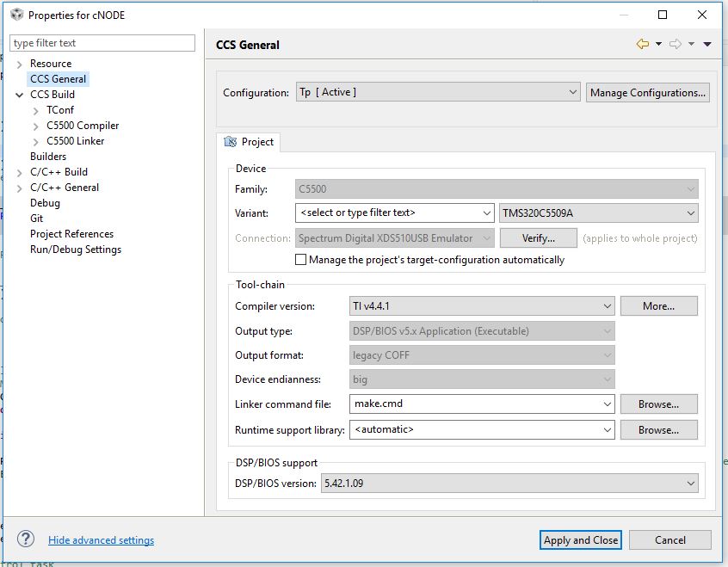This screenshot has width=728, height=567.
Task: Select the Project tab
Action: click(x=249, y=142)
